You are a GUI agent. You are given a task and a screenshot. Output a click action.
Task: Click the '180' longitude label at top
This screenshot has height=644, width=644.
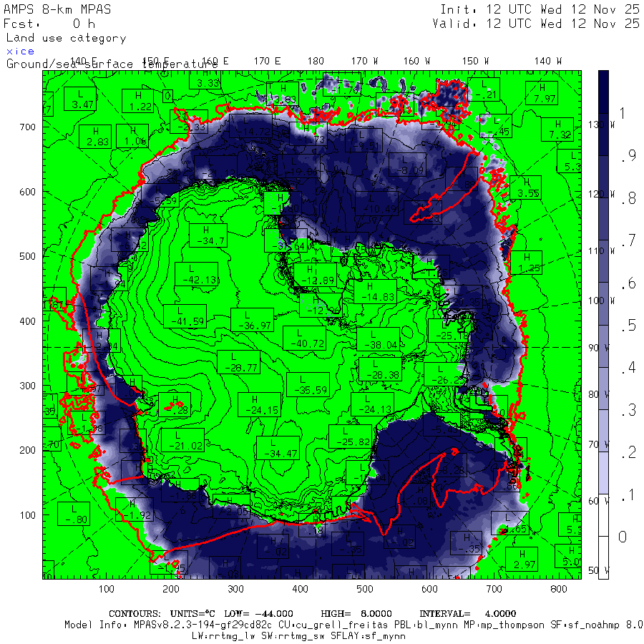coord(316,62)
